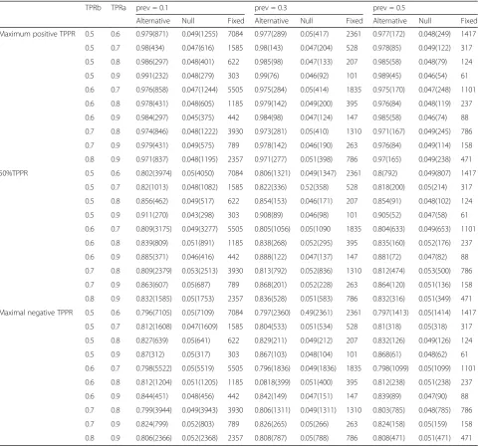Click the cell '0.812(1608)'
Screen dimensions: 478x448
tap(154, 327)
